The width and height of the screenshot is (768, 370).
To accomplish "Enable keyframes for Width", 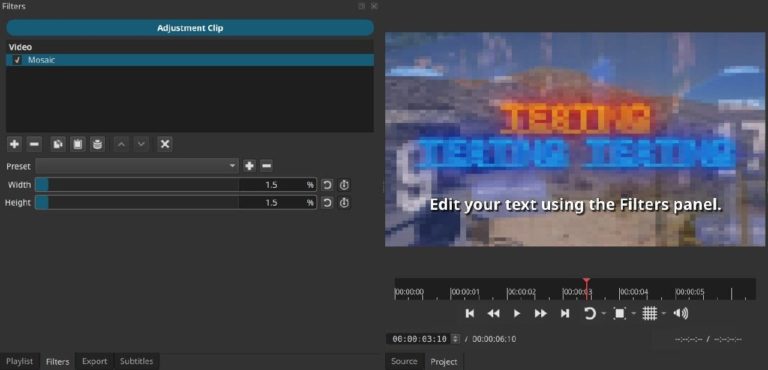I will [x=344, y=185].
